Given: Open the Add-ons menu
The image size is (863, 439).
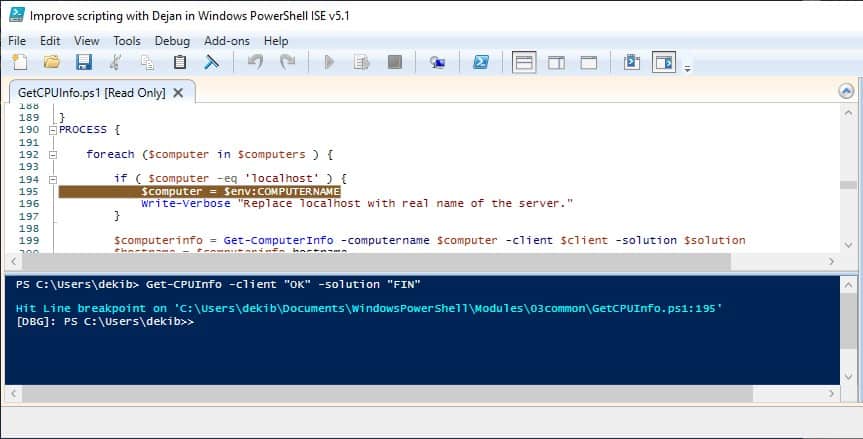Looking at the screenshot, I should pyautogui.click(x=227, y=41).
